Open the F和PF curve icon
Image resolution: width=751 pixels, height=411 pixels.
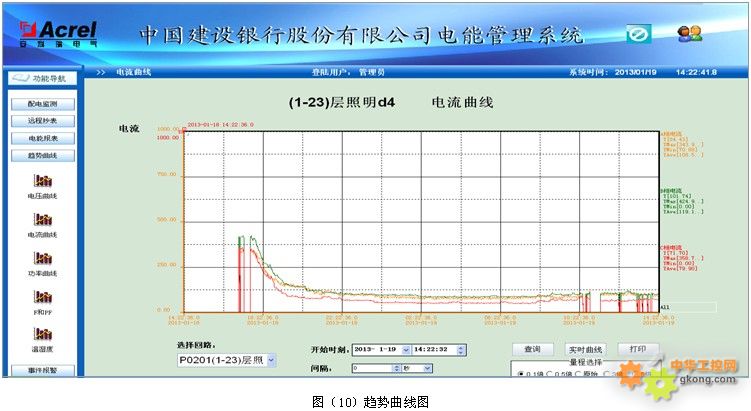point(42,296)
